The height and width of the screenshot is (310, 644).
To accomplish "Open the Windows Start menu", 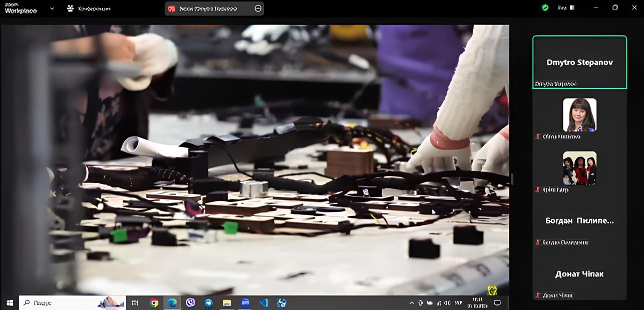I will [10, 302].
